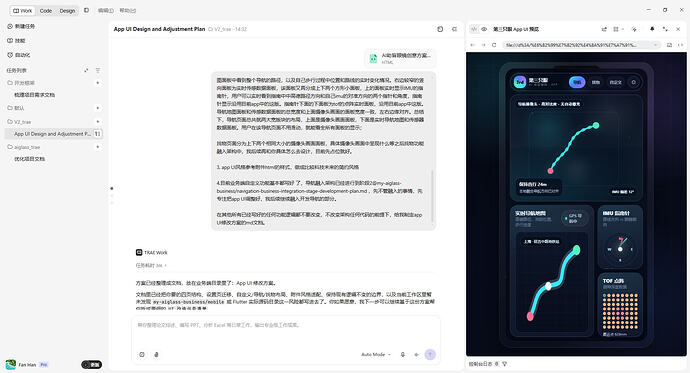Expand the aiglass_trae folder group

pyautogui.click(x=24, y=147)
